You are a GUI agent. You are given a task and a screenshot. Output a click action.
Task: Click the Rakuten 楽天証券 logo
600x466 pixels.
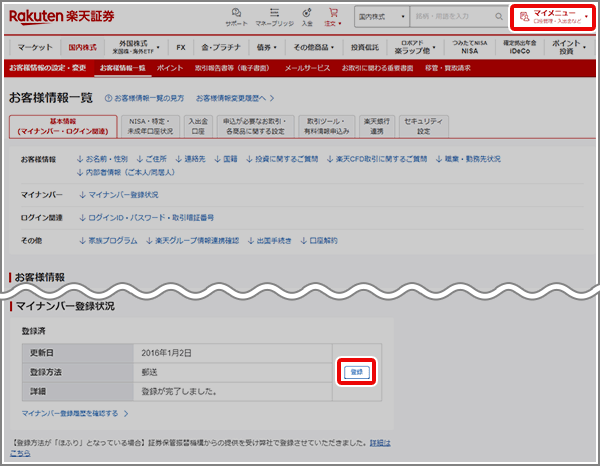click(62, 16)
